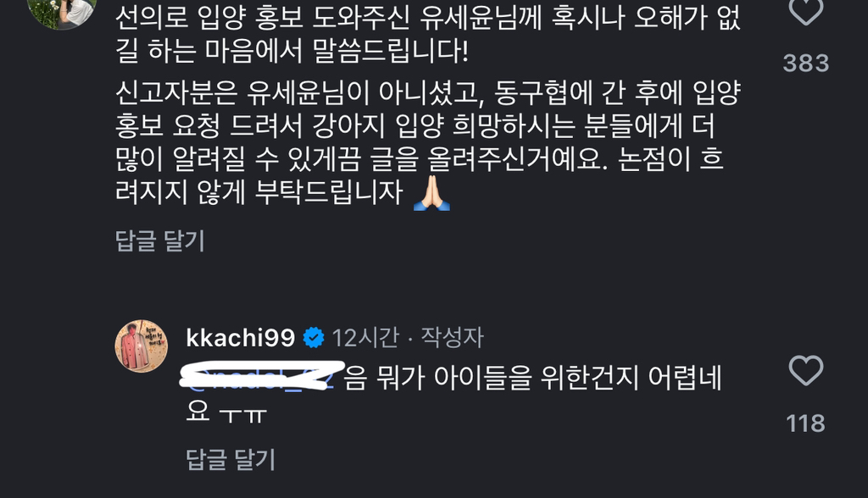The width and height of the screenshot is (868, 498).
Task: Like the comment with 383 likes
Action: pos(806,11)
